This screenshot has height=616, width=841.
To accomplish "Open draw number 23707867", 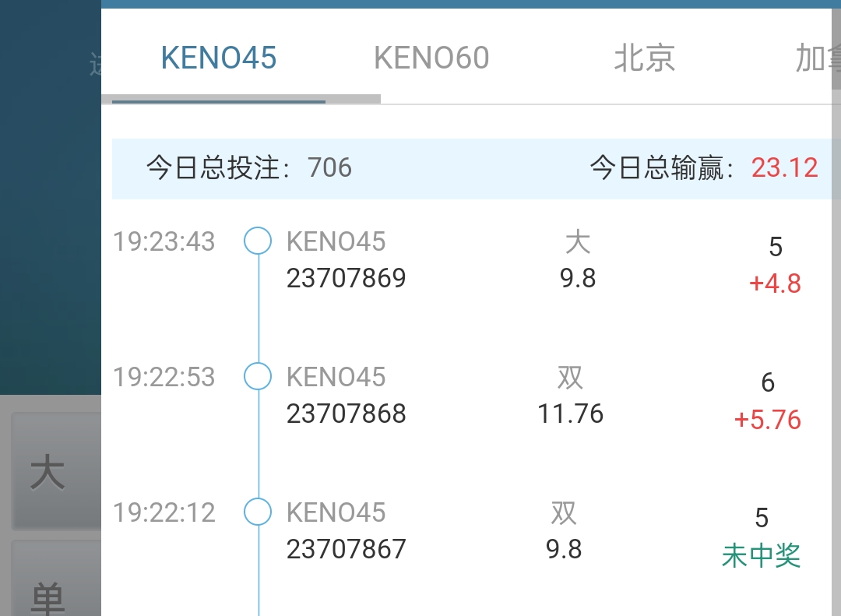I will (347, 549).
